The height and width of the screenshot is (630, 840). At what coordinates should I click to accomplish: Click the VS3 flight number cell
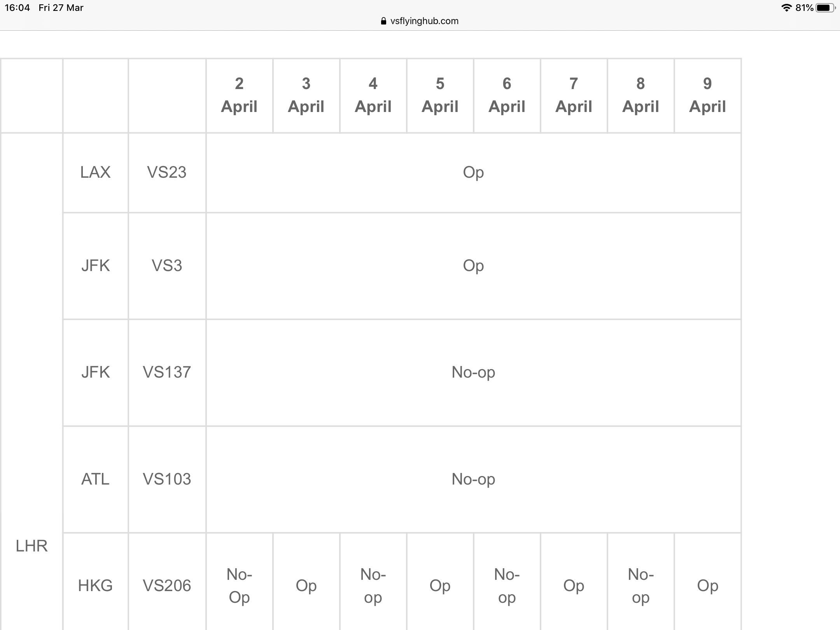pos(167,266)
